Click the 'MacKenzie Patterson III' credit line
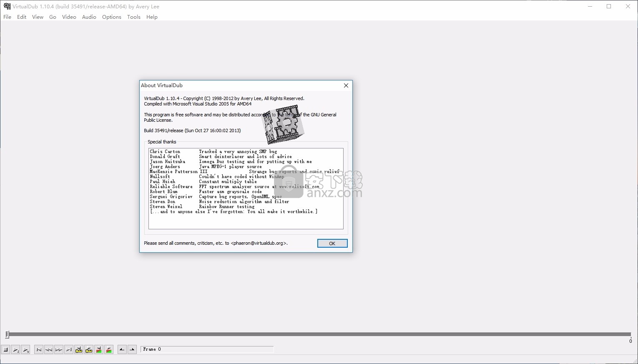Viewport: 638px width, 364px height. coord(245,172)
